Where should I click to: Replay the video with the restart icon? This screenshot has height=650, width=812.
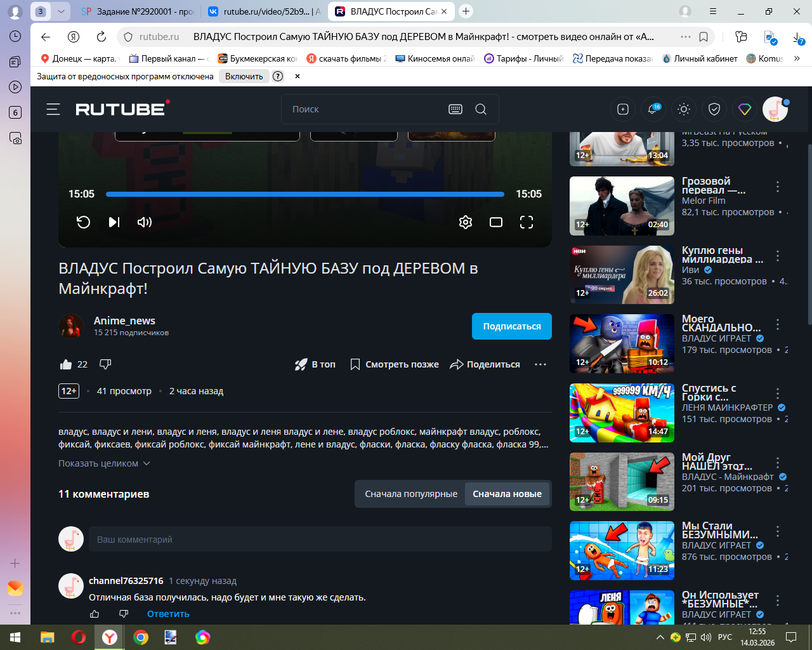coord(83,222)
